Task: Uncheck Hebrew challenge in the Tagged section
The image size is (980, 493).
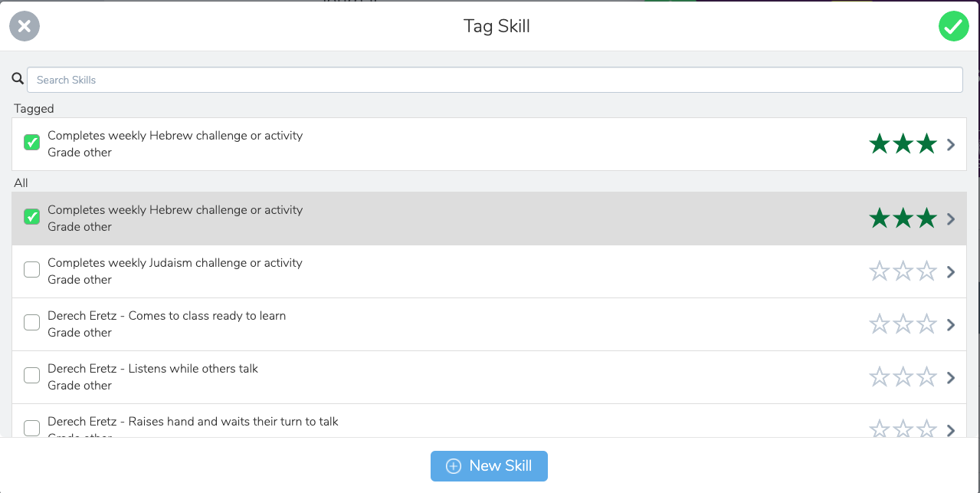Action: [x=31, y=143]
